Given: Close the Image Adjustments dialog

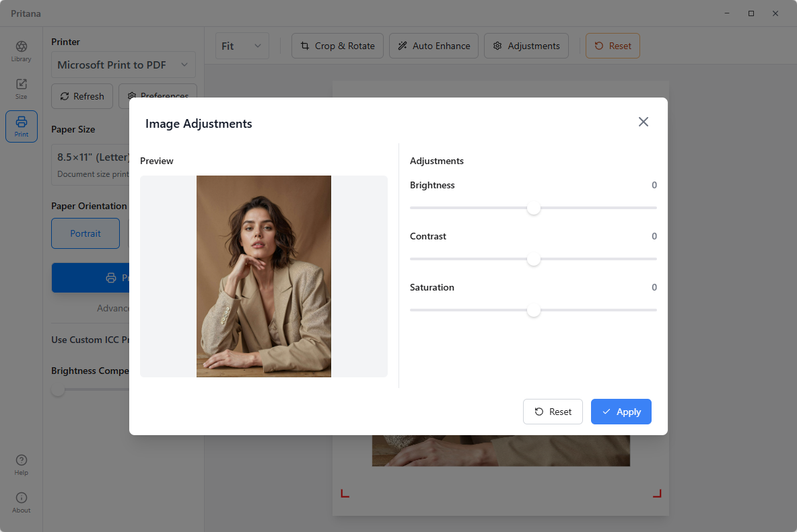Looking at the screenshot, I should tap(643, 122).
